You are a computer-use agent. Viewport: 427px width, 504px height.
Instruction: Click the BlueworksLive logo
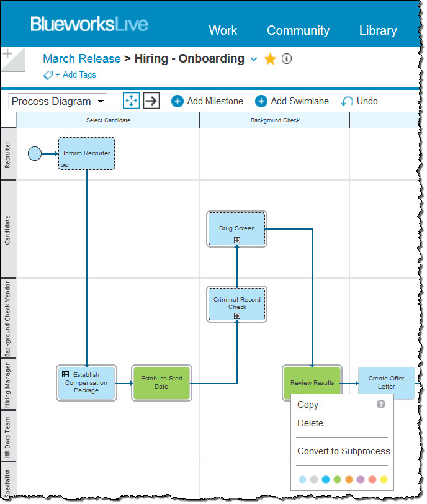(89, 24)
